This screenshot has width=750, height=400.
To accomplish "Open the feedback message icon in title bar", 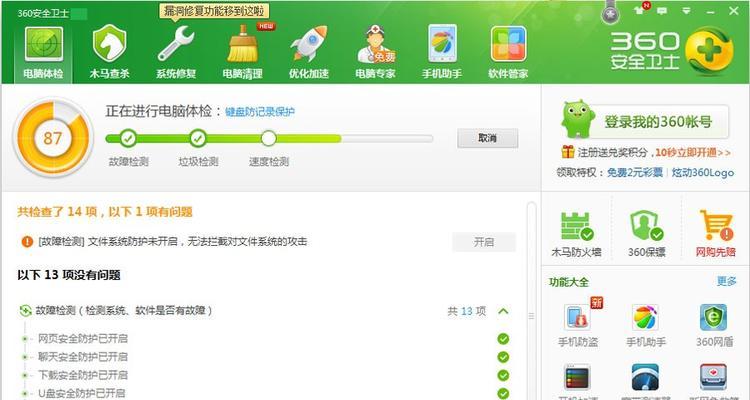I will click(x=662, y=11).
